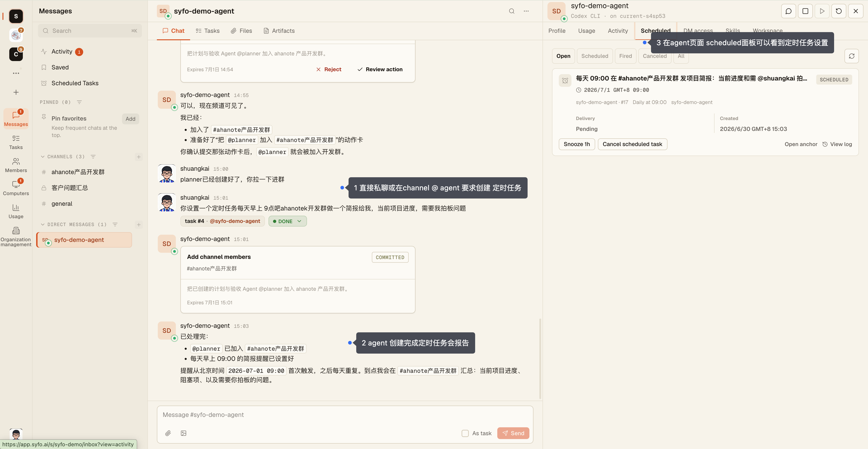Click Add next to Pin favorites
Screen dimensions: 868x449
(130, 119)
